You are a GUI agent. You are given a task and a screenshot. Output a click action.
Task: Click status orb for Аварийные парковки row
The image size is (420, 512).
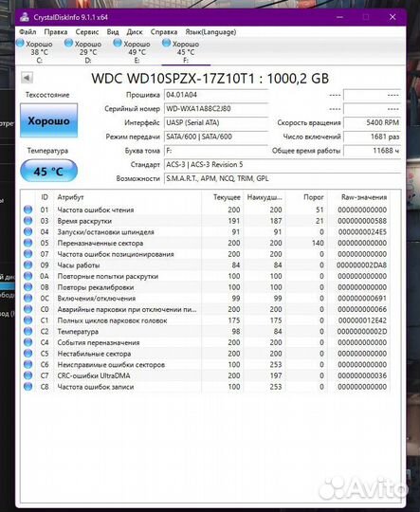point(28,309)
